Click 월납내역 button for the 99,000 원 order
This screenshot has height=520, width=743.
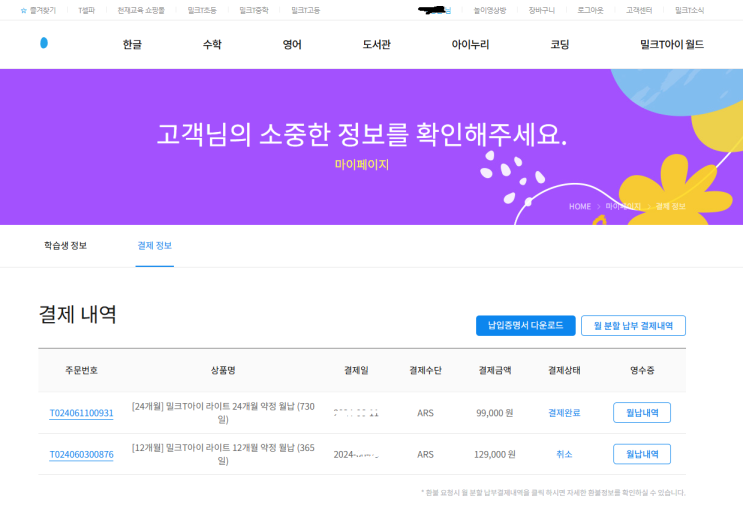coord(642,412)
